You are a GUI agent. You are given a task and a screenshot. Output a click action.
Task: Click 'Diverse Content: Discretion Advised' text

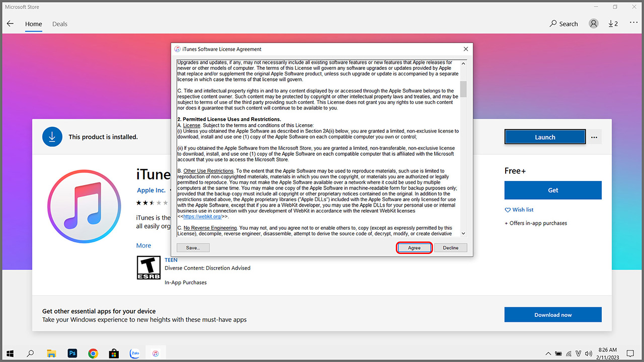[207, 268]
